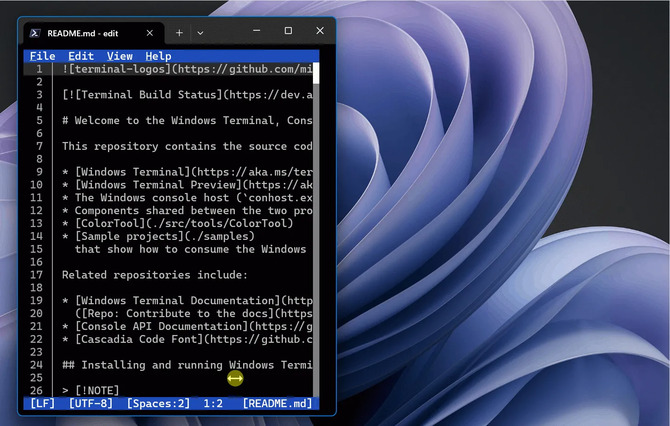Click the [Sample projects] line

click(158, 236)
